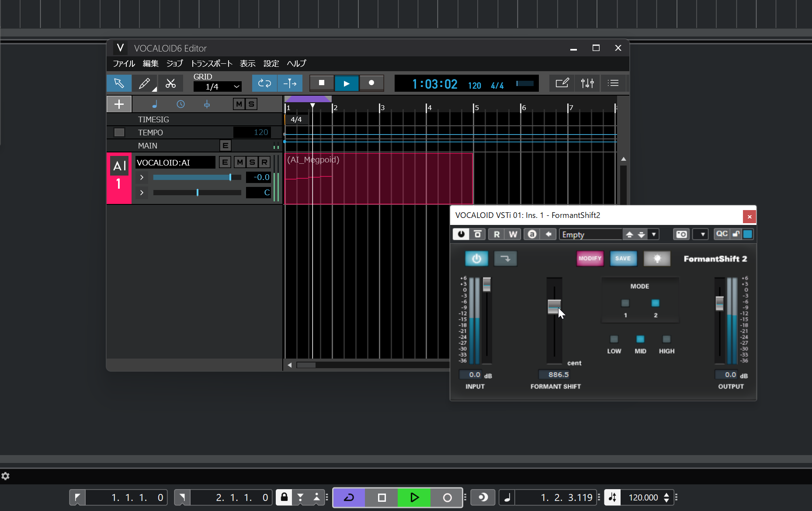Image resolution: width=812 pixels, height=511 pixels.
Task: Add a new track with plus button
Action: click(x=119, y=104)
